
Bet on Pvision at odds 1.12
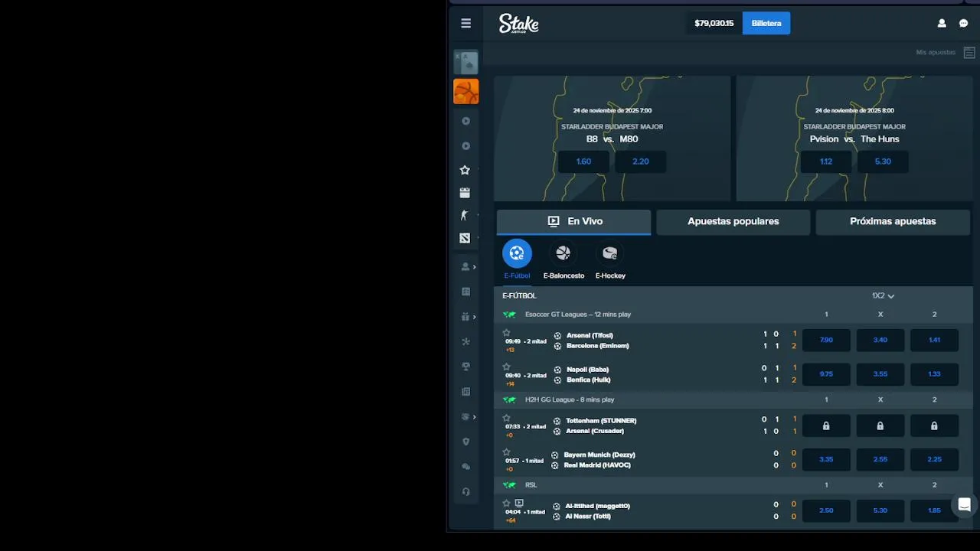[x=826, y=161]
